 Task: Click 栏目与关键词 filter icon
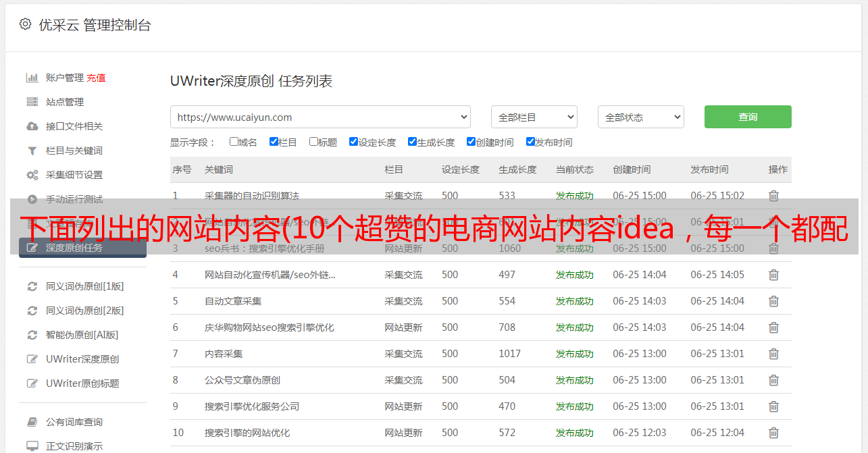coord(32,151)
